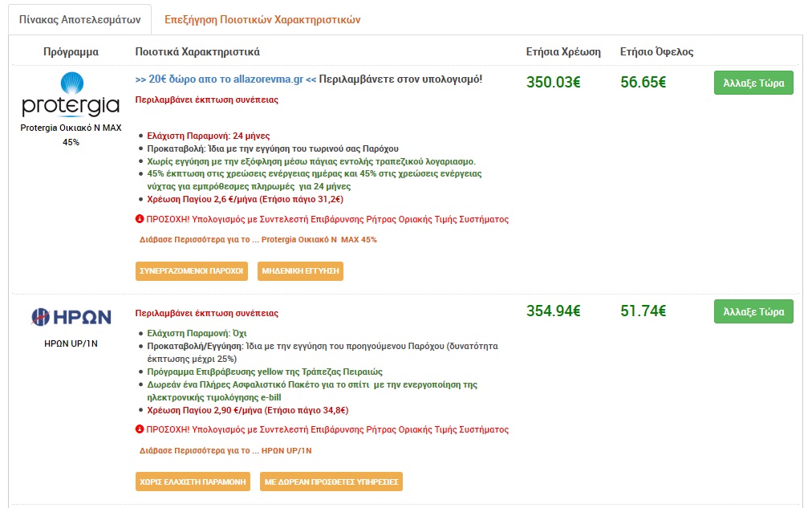The image size is (812, 508).
Task: Click Πρόγραμμα Επιβράβευσης yellow line
Action: tap(265, 372)
